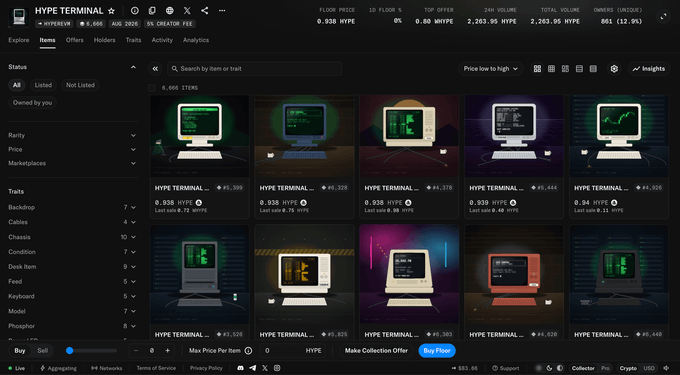Expand the Chassis trait filter

point(72,237)
